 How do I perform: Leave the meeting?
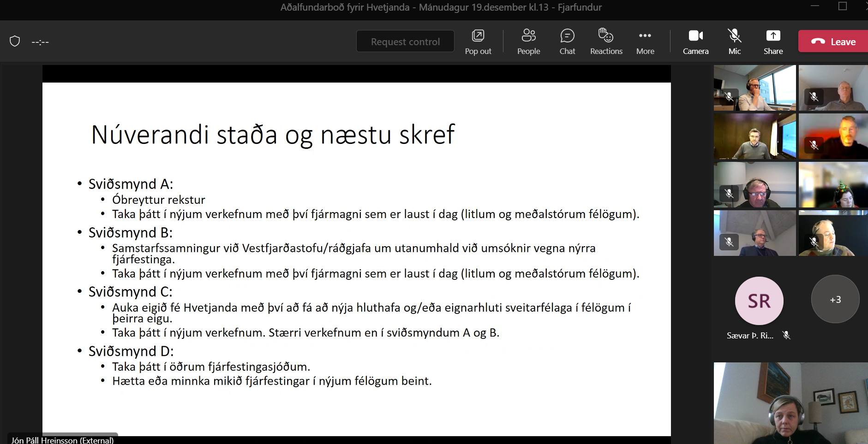[833, 41]
